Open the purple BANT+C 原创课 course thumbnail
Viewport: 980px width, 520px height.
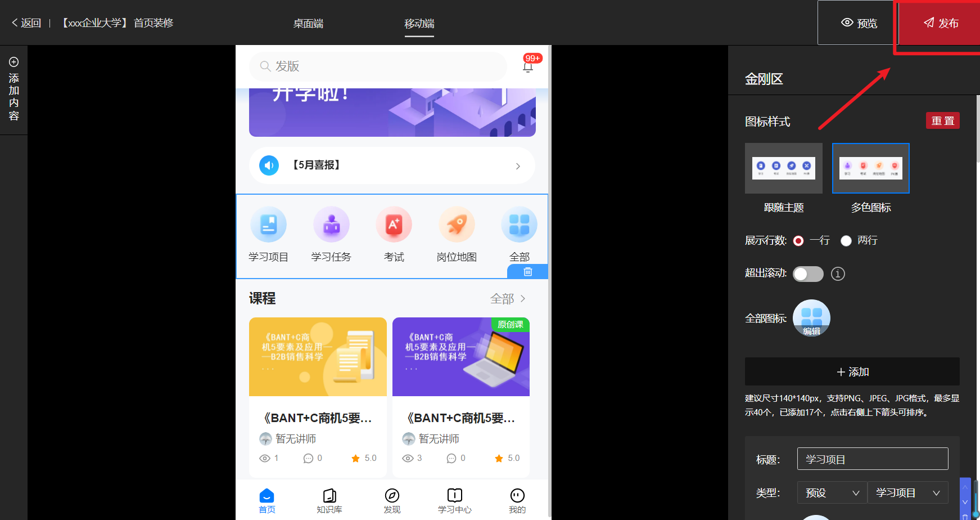pyautogui.click(x=461, y=357)
